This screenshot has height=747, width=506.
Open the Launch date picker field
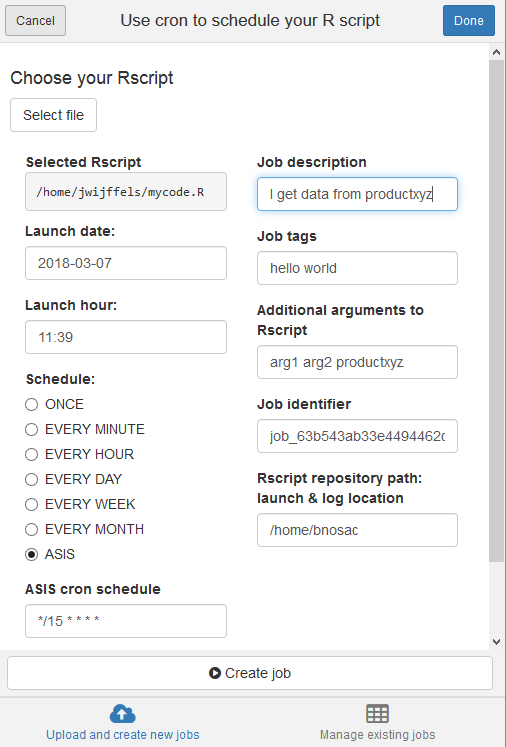click(x=126, y=263)
